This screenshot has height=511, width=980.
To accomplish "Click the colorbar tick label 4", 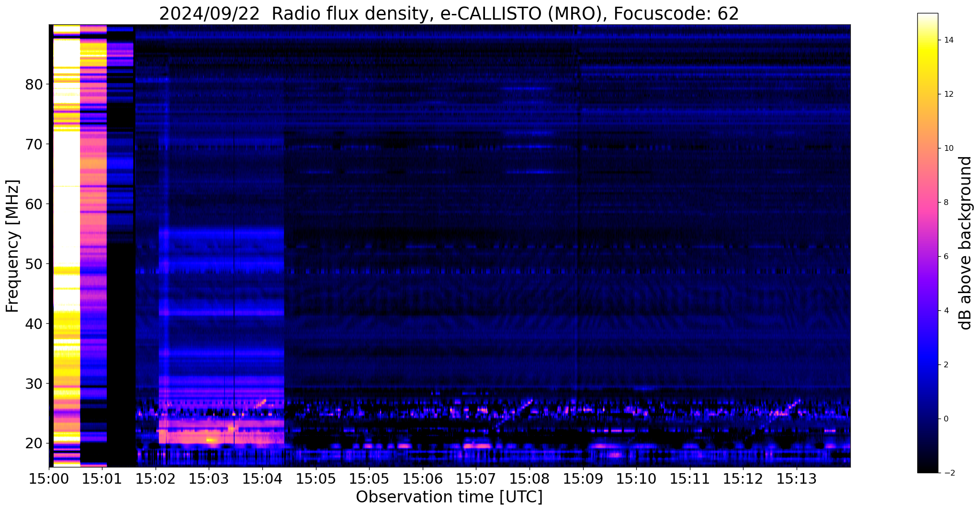I will pos(945,311).
